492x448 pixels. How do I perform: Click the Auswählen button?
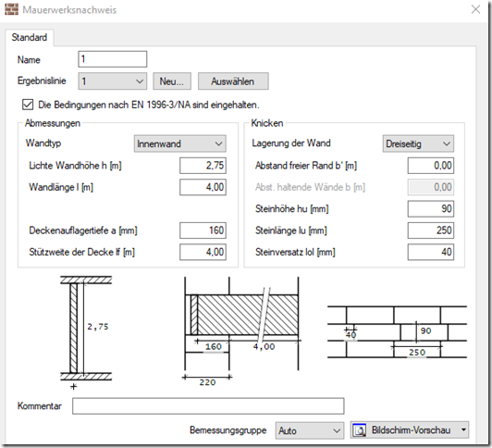tap(233, 81)
